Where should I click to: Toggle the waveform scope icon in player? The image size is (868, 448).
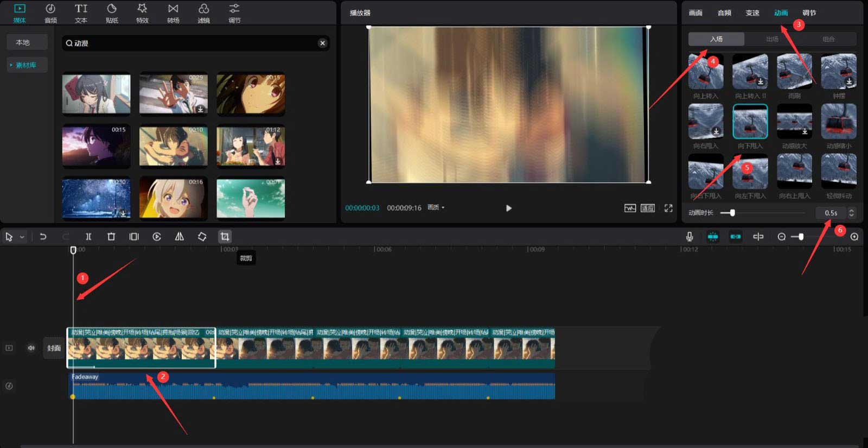pyautogui.click(x=630, y=208)
